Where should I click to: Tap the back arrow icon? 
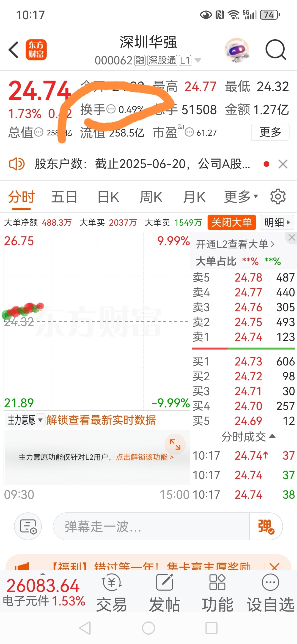coord(13,50)
